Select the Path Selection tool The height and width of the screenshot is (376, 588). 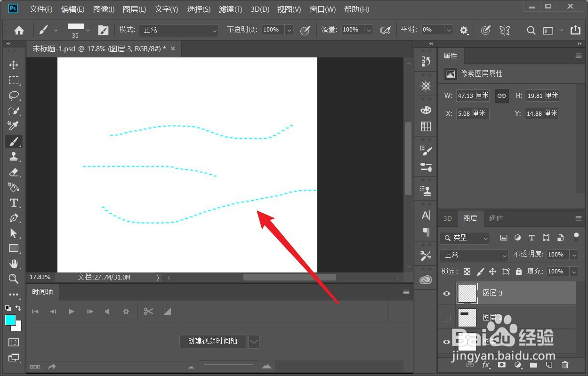(14, 233)
